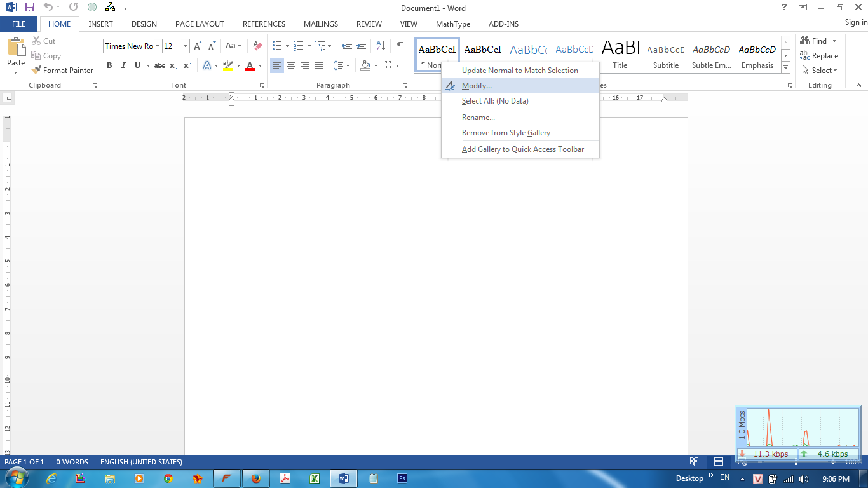The width and height of the screenshot is (868, 488).
Task: Select Remove from Style Gallery
Action: [x=520, y=133]
